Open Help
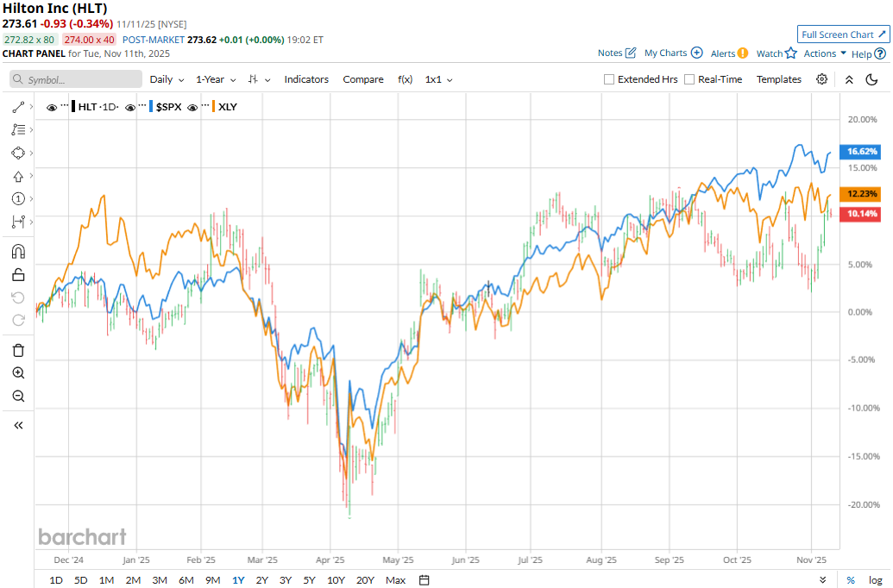Screen dimensions: 893x588 coord(869,53)
